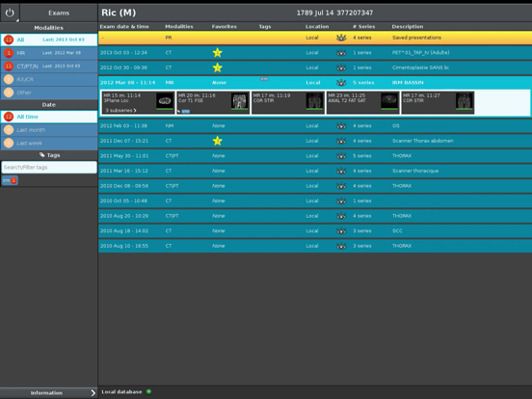Viewport: 532px width, 399px height.
Task: Expand 2013 Oct 03 PET exam row
Action: click(x=315, y=53)
